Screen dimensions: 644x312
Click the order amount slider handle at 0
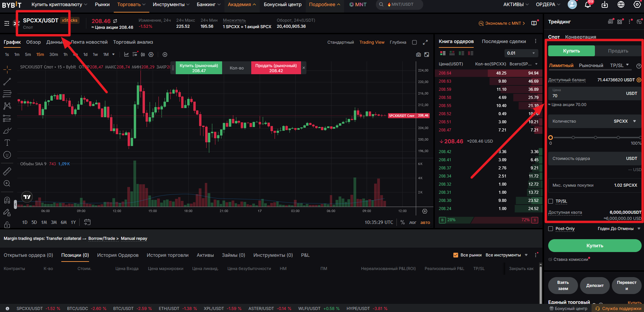(x=551, y=138)
